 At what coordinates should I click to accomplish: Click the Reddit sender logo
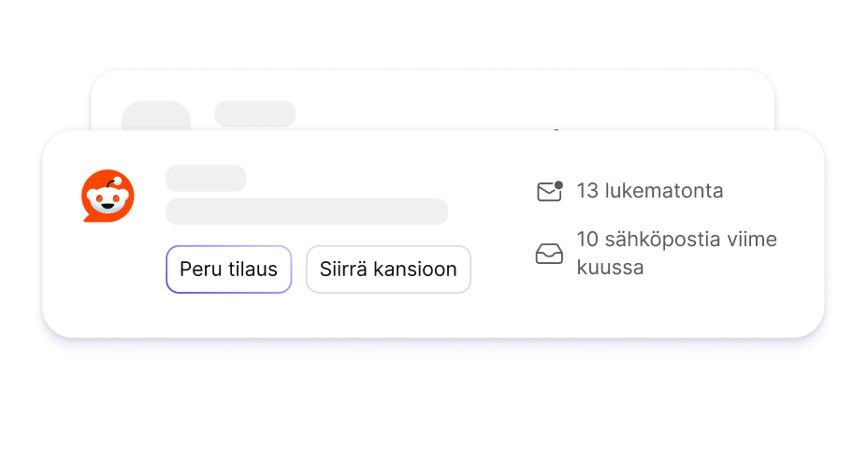pos(108,197)
